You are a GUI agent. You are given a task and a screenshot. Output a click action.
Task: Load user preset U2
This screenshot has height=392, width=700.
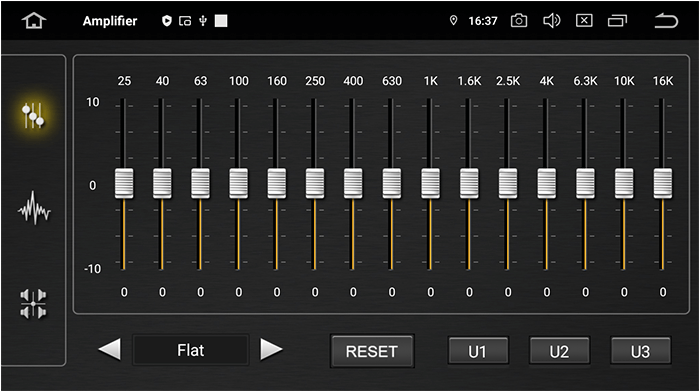559,351
